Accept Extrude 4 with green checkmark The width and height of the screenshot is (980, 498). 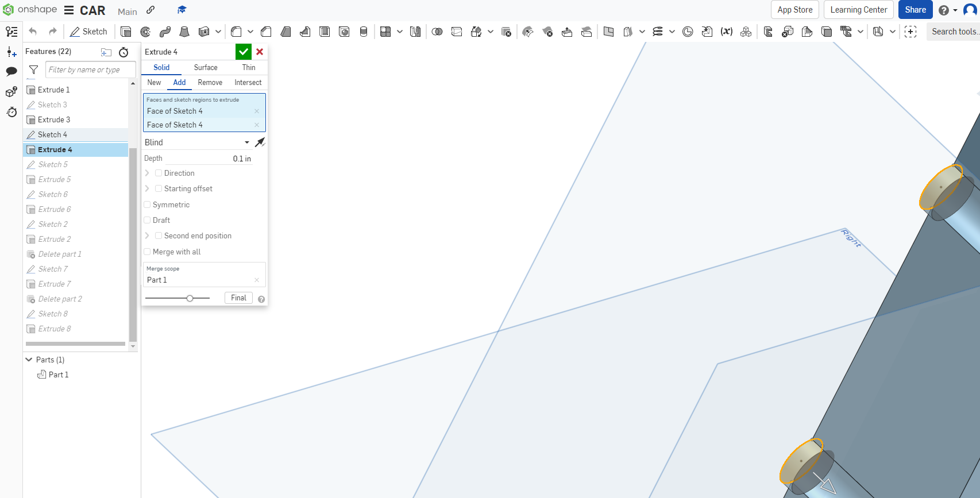[x=244, y=52]
